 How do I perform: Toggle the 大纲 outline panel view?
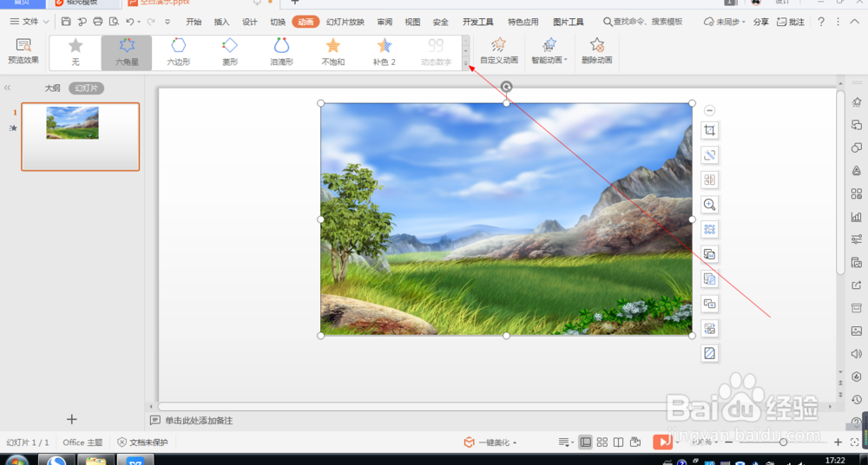[53, 88]
